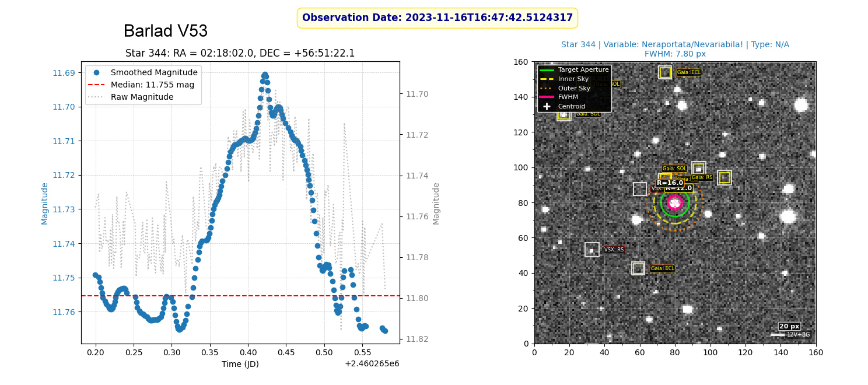Click the yellow box beside the top Gaia: ECL label
868x385 pixels.
point(665,72)
